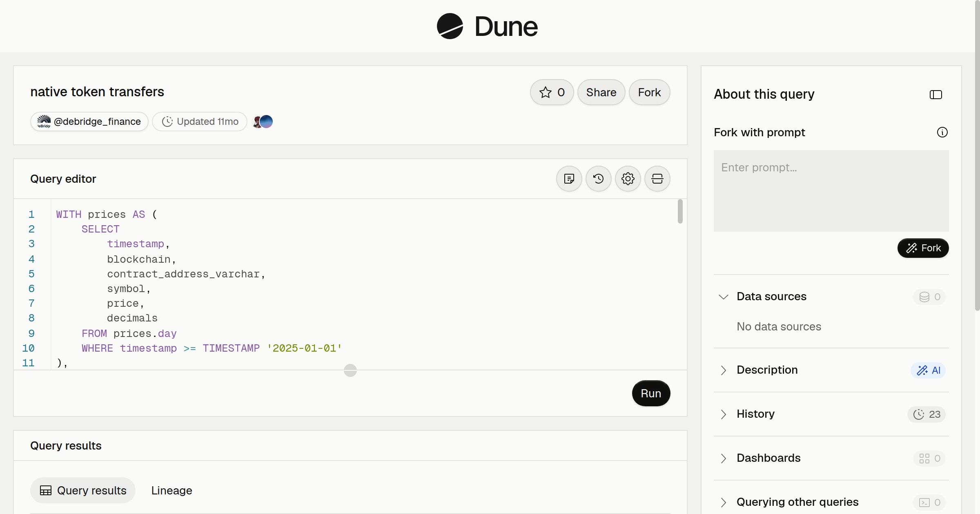Open the @debridge_finance author profile

pyautogui.click(x=89, y=122)
